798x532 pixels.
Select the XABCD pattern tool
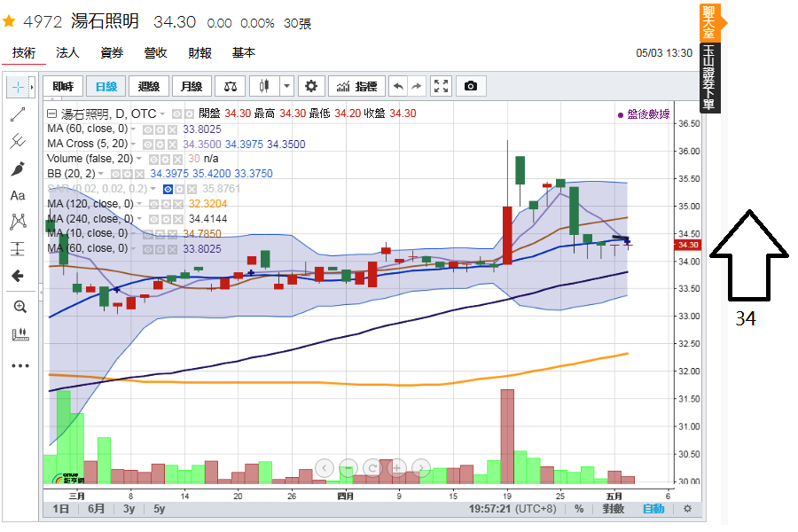18,222
